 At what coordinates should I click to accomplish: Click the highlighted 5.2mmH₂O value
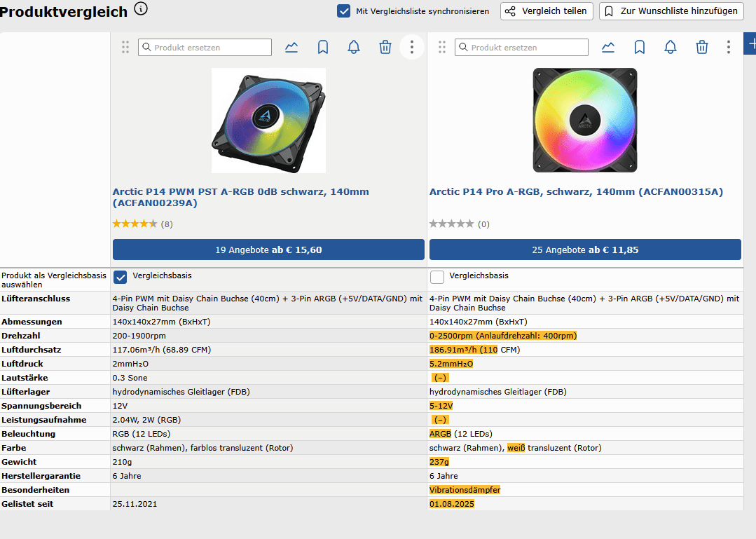(x=451, y=364)
